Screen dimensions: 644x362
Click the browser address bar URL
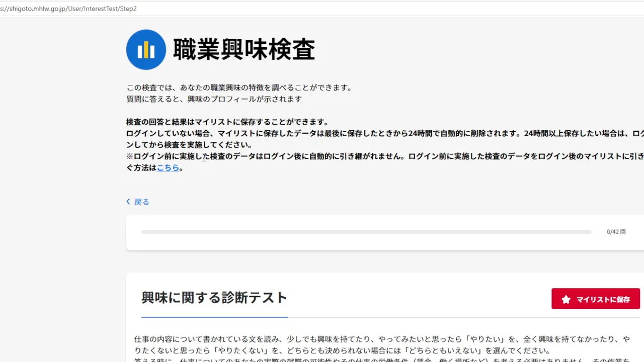click(68, 9)
